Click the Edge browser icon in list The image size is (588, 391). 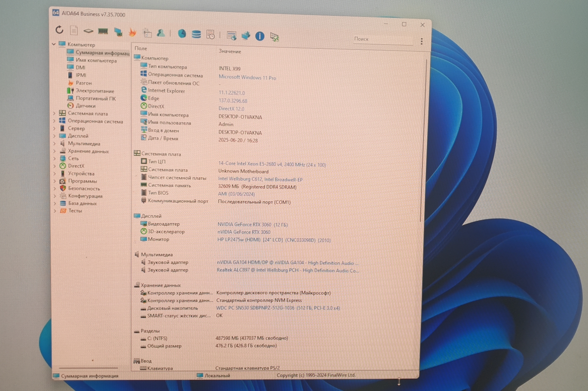coord(144,98)
